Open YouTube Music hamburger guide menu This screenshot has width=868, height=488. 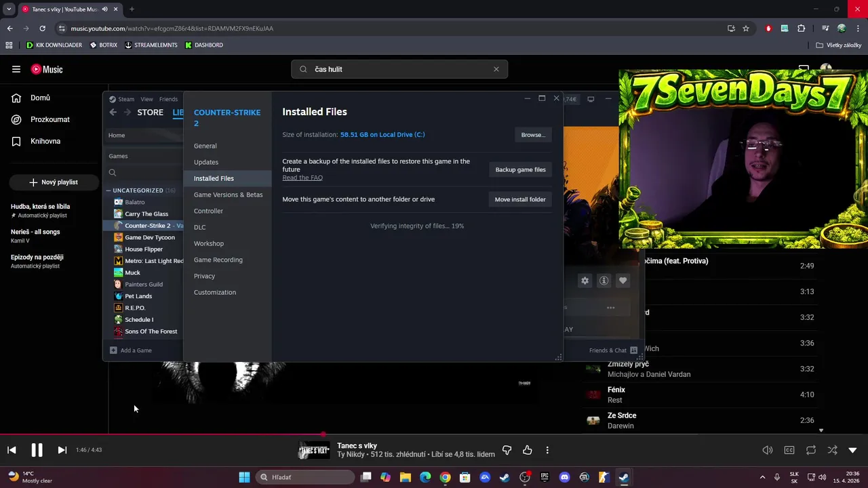coord(16,69)
